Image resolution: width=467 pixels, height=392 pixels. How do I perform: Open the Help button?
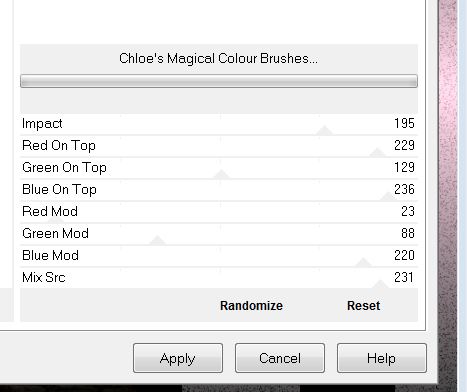382,358
